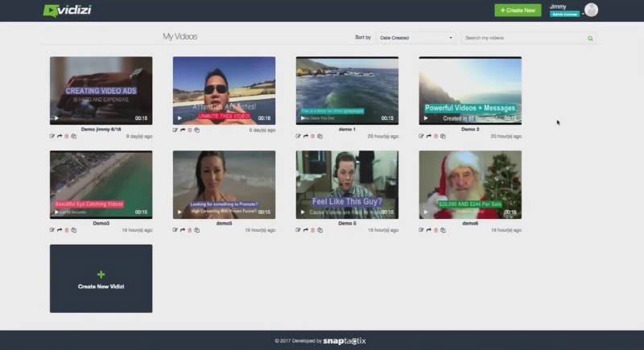Share the Demo jimmy 6/16 video
This screenshot has height=350, width=644.
60,136
